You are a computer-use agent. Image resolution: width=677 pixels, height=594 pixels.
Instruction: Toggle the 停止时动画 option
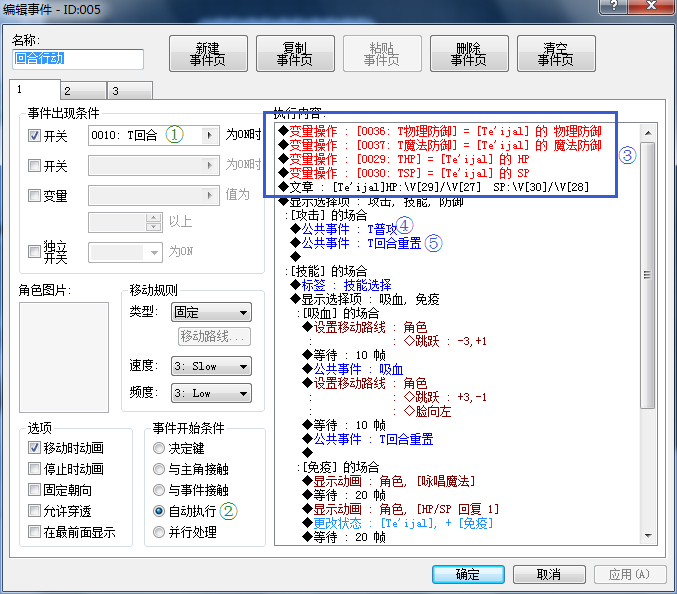click(34, 468)
